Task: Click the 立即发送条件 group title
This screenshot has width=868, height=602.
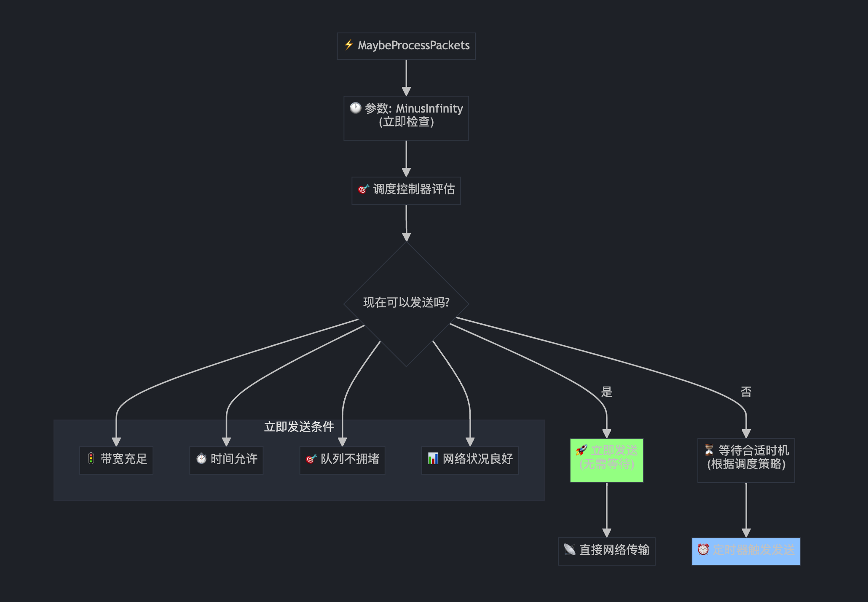Action: coord(299,427)
